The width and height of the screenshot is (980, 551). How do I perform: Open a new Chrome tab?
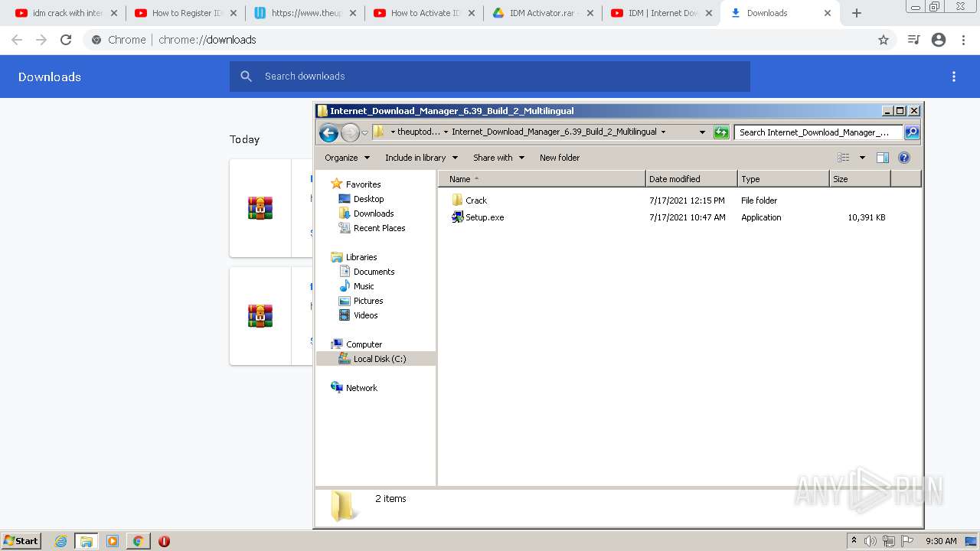[x=857, y=13]
